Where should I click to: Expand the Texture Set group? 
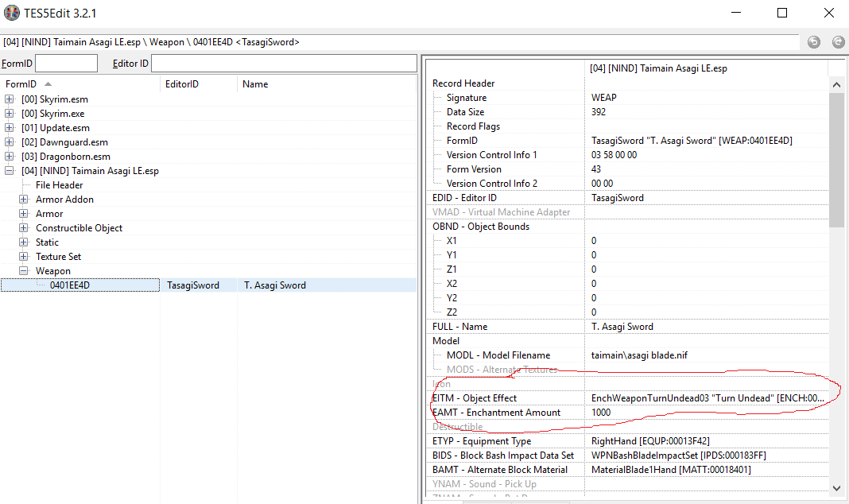(x=24, y=257)
